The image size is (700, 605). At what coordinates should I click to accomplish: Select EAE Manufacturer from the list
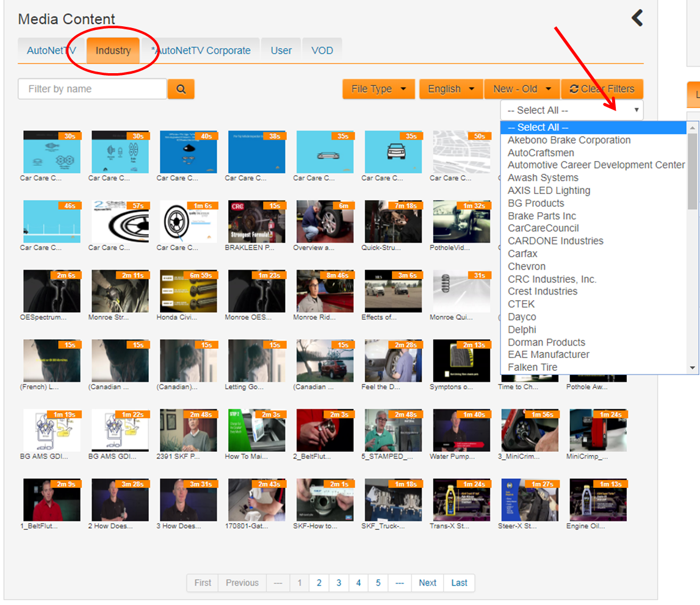tap(593, 354)
